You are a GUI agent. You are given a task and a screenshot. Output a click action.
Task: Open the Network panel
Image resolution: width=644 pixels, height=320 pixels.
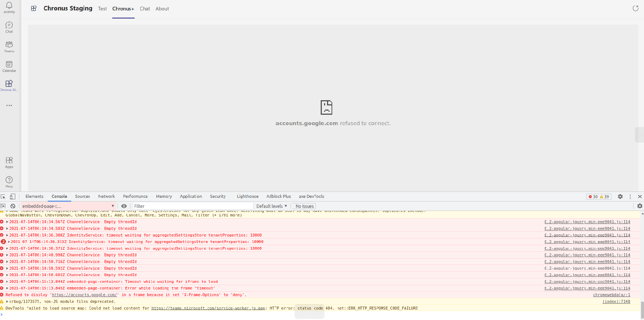[x=106, y=196]
